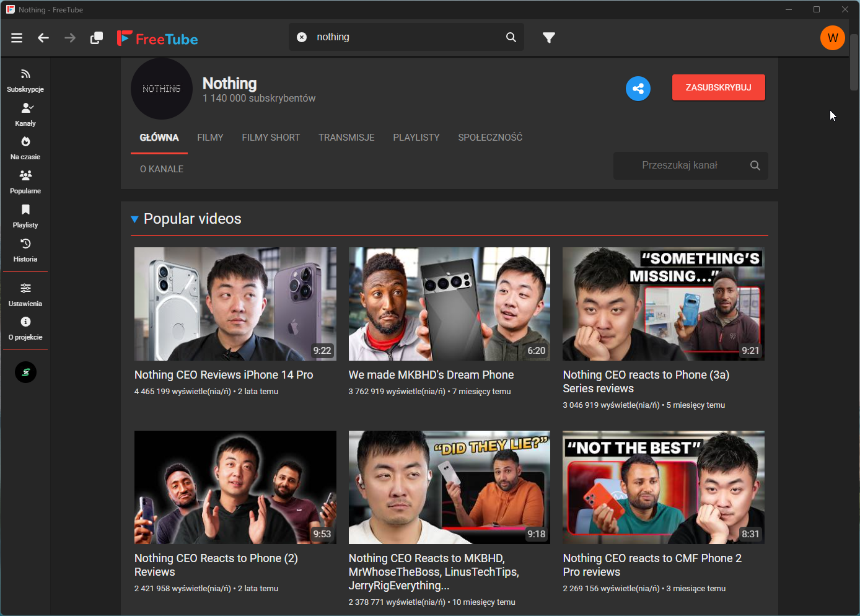Open Subskrypcje in the sidebar
Image resolution: width=860 pixels, height=616 pixels.
[x=25, y=81]
